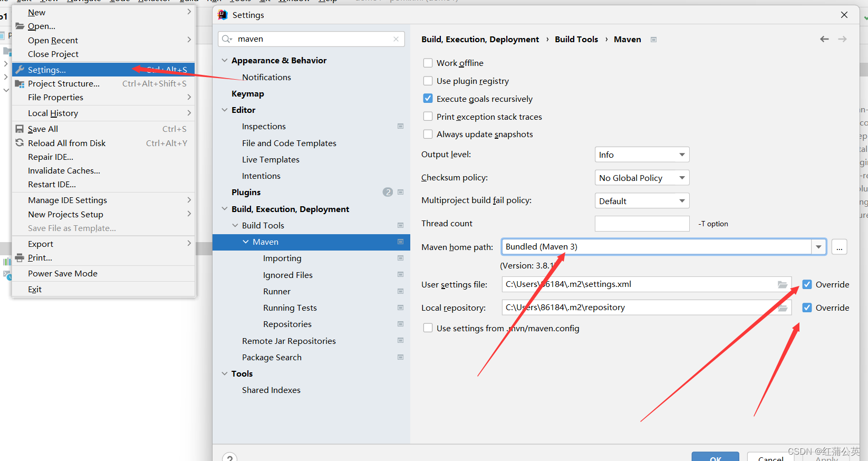Screen dimensions: 868x461
Task: Click the OK button in Settings
Action: 715,457
